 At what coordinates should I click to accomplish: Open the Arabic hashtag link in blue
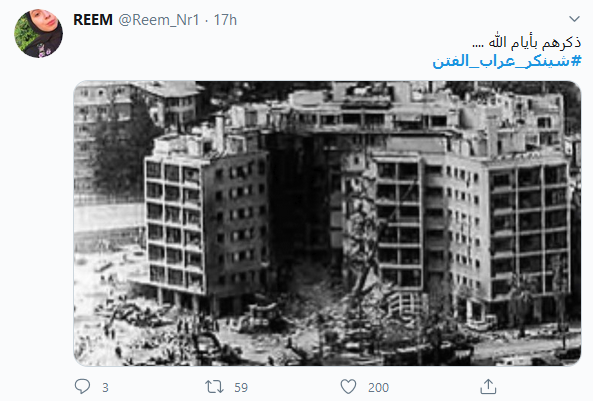point(507,61)
